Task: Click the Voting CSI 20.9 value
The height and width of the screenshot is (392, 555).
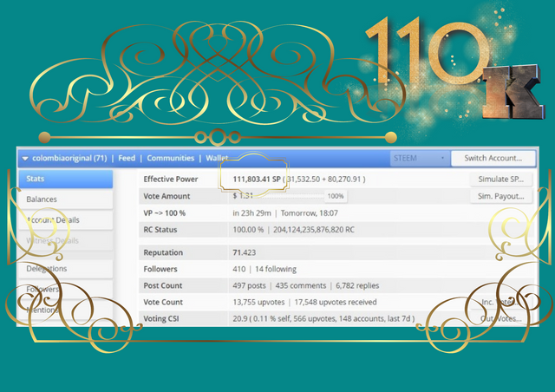Action: pos(240,318)
